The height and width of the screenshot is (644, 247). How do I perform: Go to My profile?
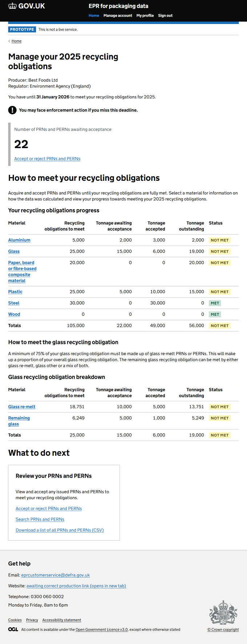[145, 16]
